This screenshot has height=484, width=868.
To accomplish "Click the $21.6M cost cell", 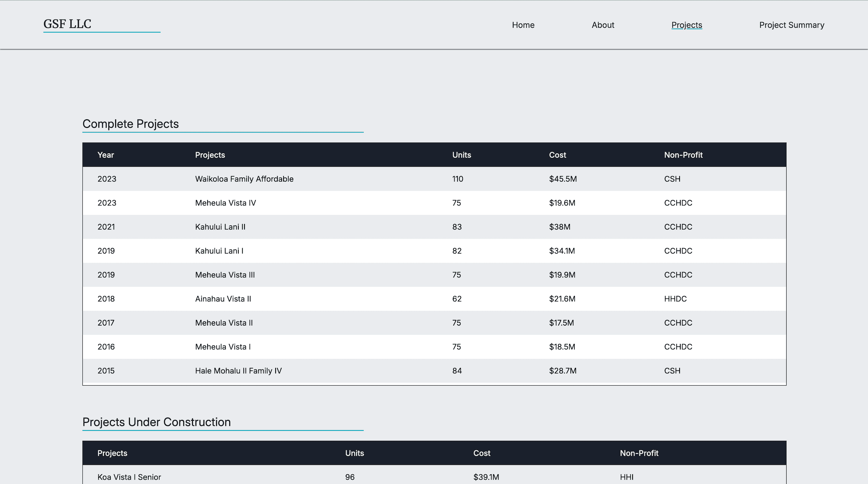I will pos(562,299).
